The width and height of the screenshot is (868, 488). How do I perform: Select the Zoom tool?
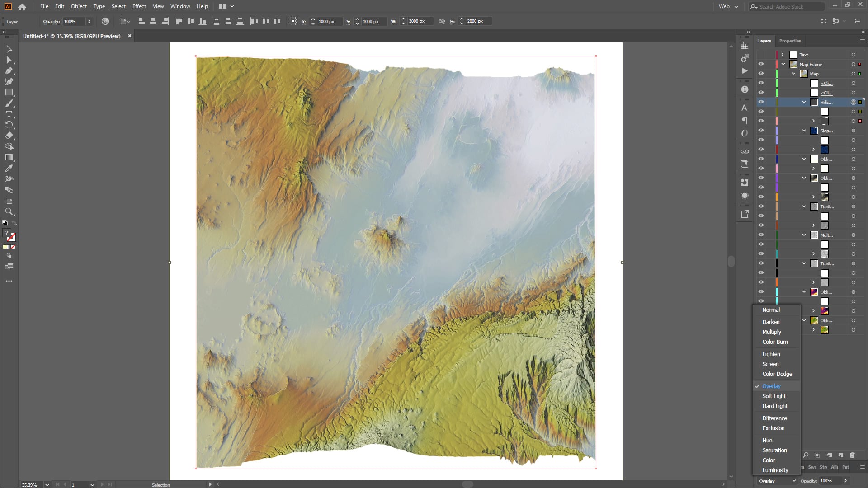[9, 211]
